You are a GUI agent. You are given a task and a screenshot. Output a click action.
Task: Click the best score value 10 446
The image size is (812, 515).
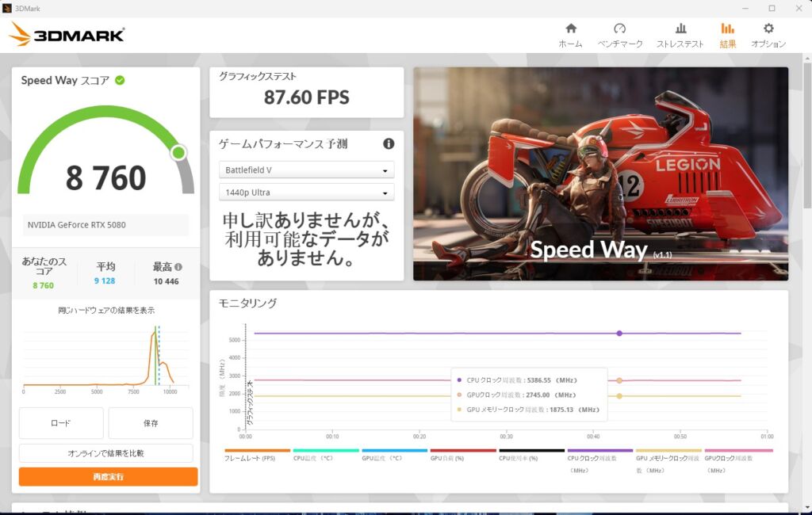coord(167,281)
